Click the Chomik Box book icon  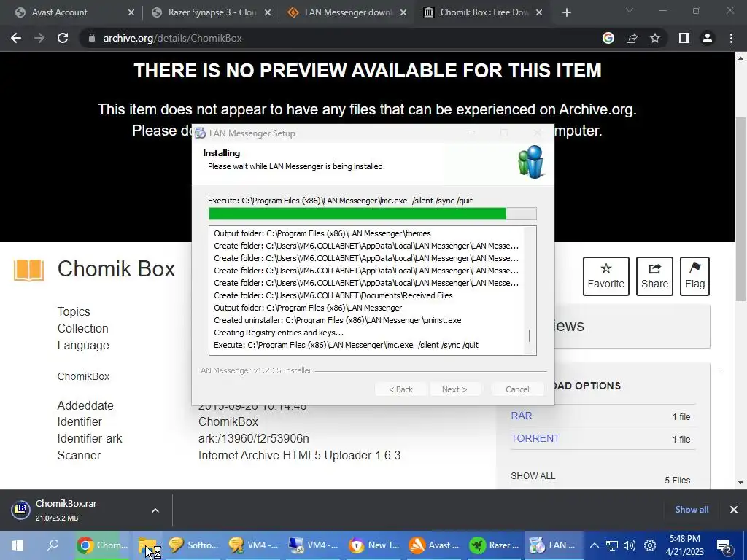[28, 270]
